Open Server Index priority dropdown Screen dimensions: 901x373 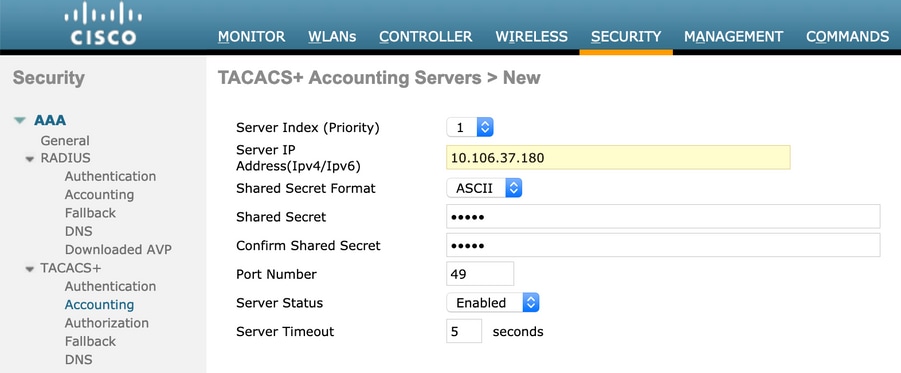(x=470, y=128)
